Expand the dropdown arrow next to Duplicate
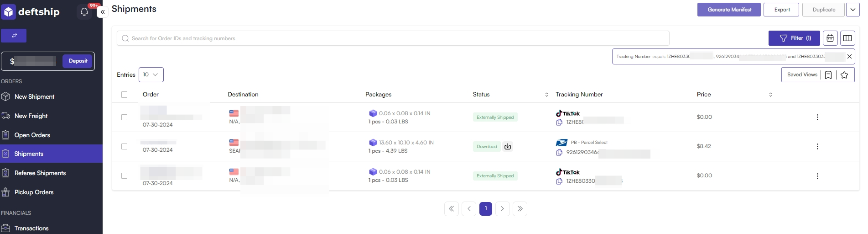Image resolution: width=868 pixels, height=234 pixels. [853, 10]
